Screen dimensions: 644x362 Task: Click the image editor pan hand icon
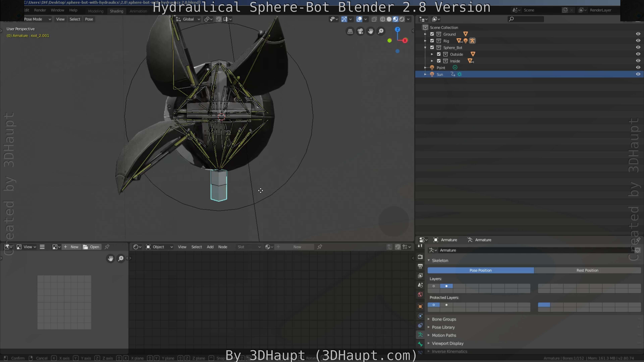click(111, 258)
